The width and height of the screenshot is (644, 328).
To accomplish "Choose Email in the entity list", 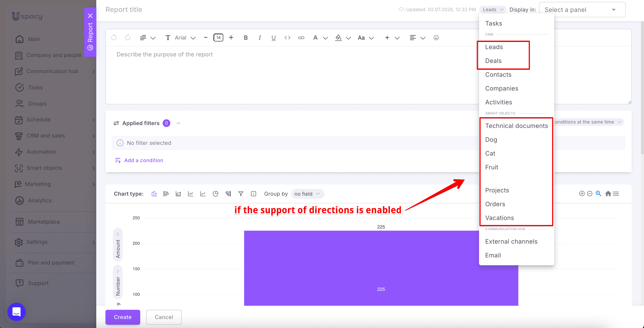I will pos(516,255).
